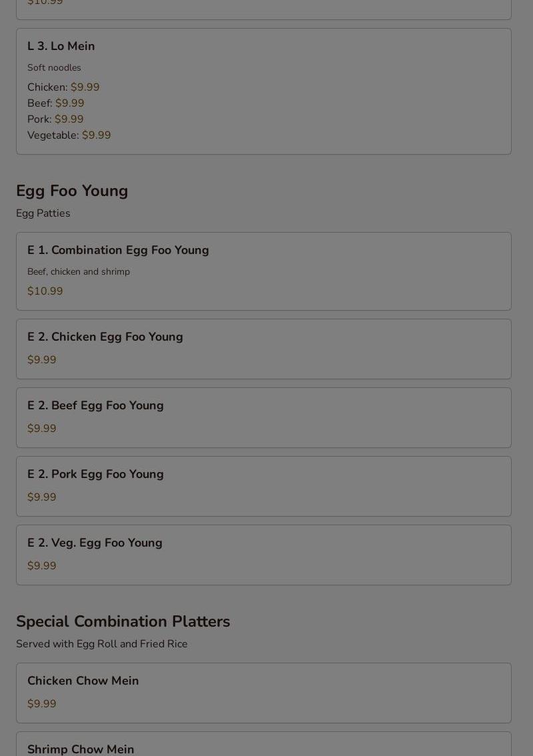This screenshot has height=756, width=533.
Task: Click Egg Patties subtitle text
Action: pos(43,213)
